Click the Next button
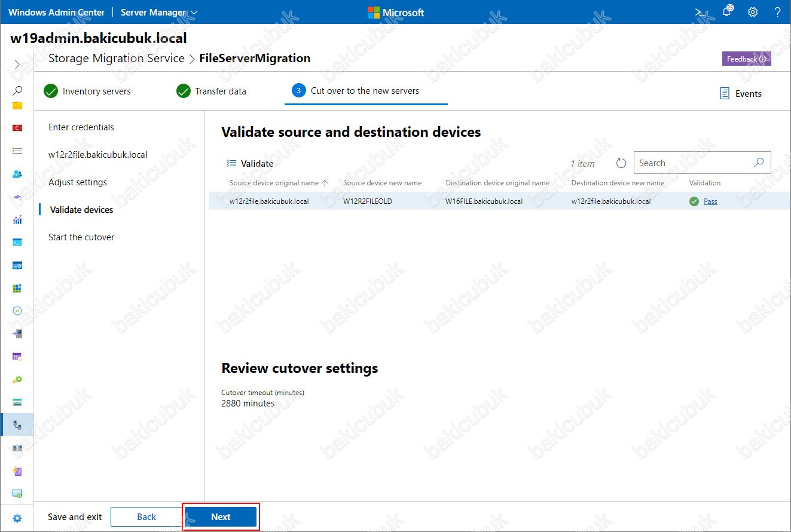 pos(221,517)
